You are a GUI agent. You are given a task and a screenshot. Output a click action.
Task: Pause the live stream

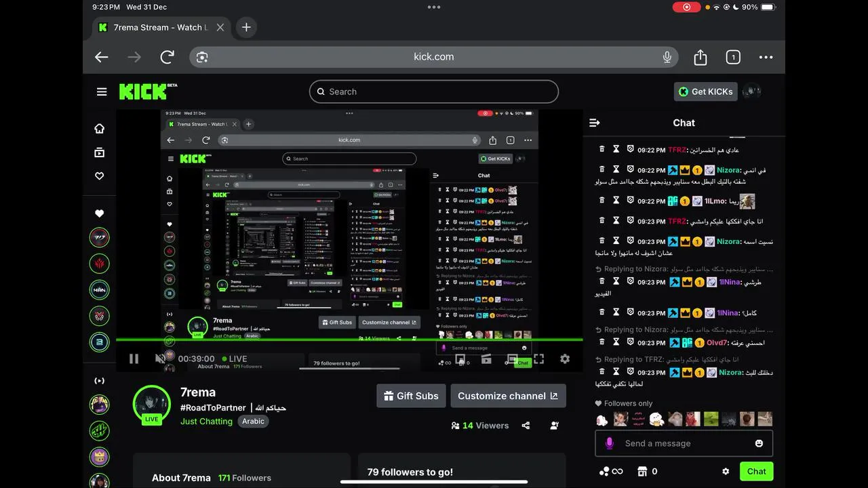coord(134,359)
